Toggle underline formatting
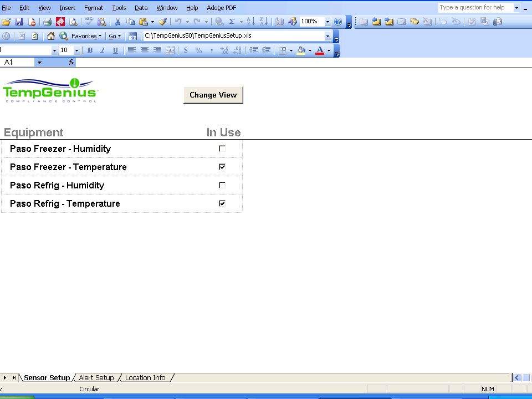Image resolution: width=532 pixels, height=399 pixels. coord(115,50)
